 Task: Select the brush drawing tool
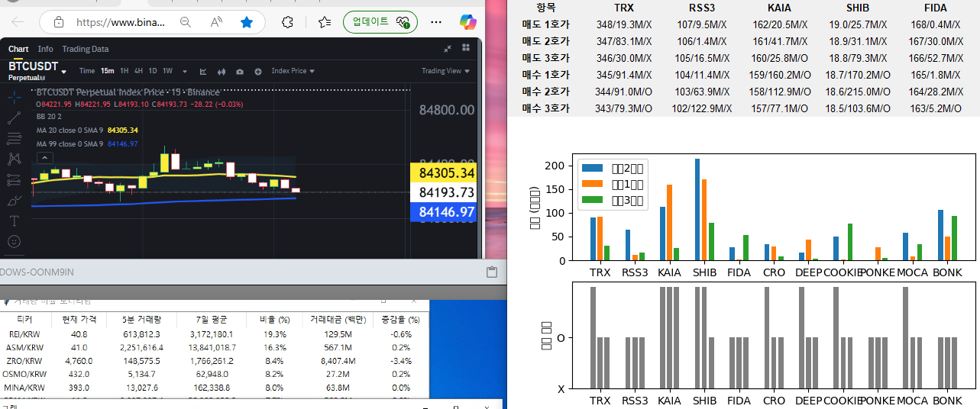15,201
